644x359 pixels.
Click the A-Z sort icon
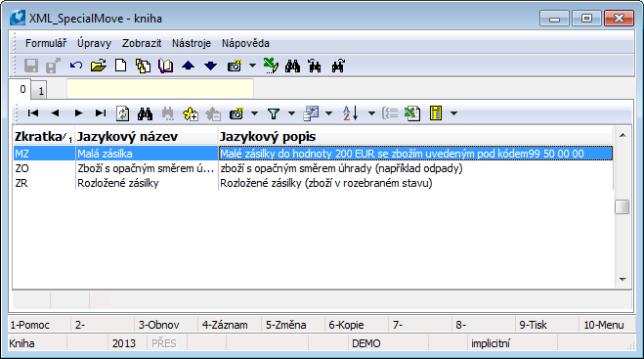(350, 113)
